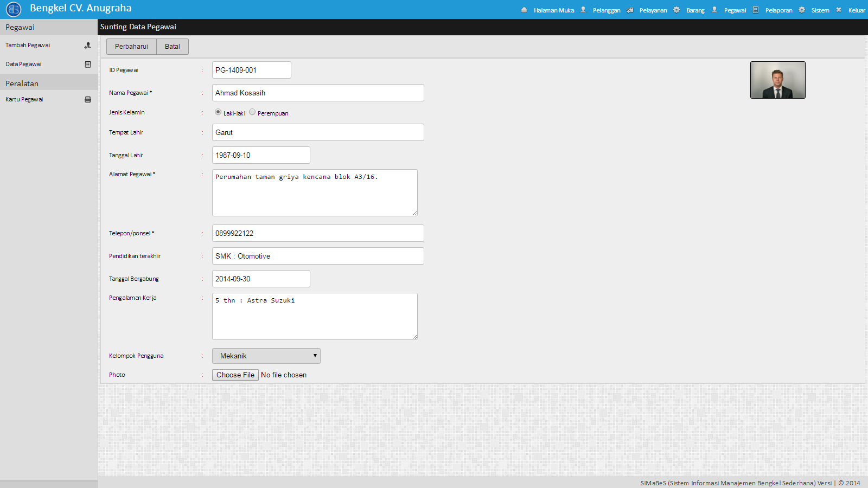Screen dimensions: 868x488
Task: Open the Kelompok Pengguna dropdown
Action: click(266, 356)
